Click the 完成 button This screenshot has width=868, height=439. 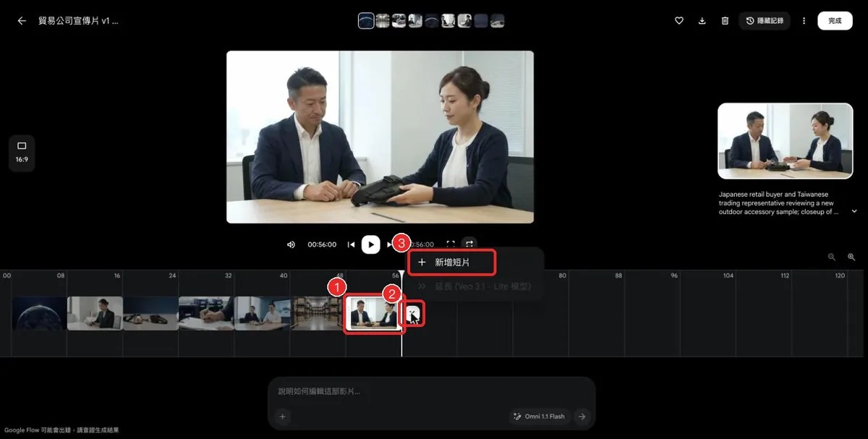tap(835, 21)
